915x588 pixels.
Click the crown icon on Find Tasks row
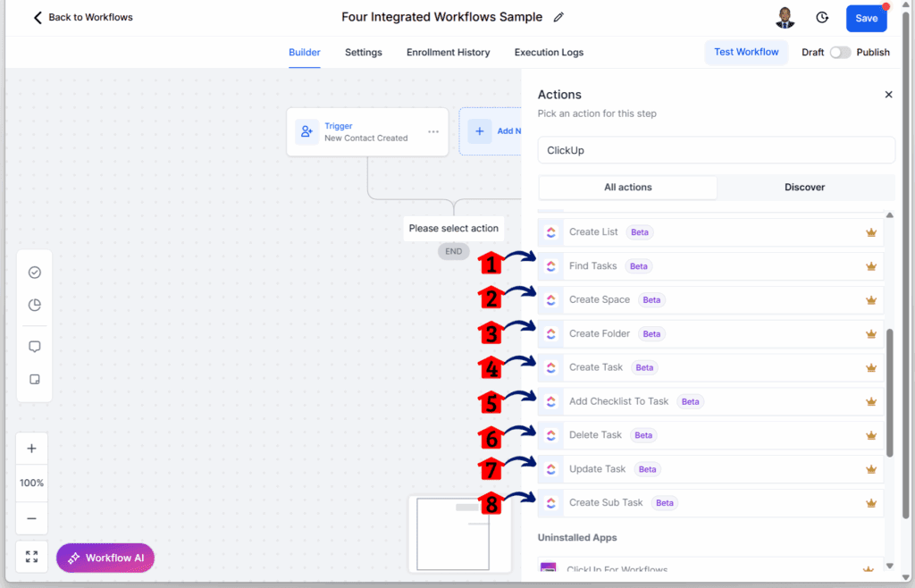871,266
